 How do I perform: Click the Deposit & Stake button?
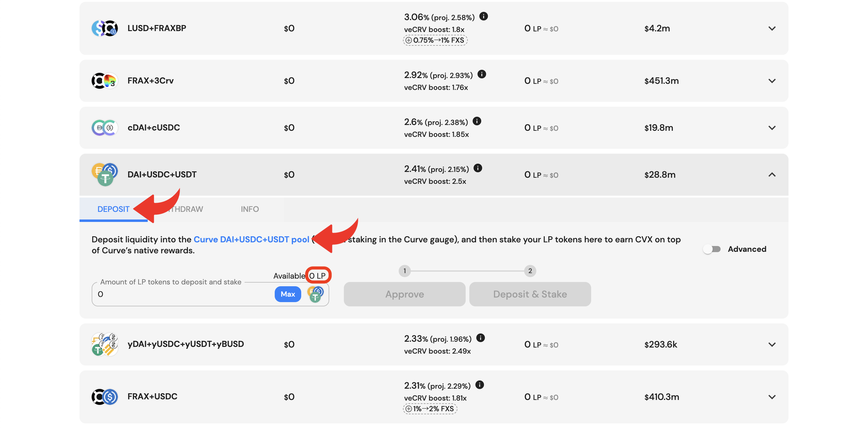tap(530, 294)
